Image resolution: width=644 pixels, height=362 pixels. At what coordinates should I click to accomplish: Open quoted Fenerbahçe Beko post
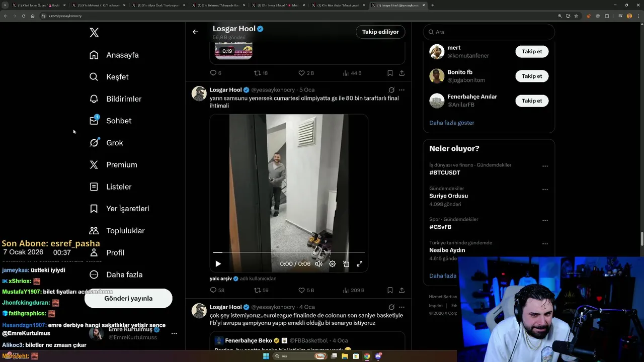pos(307,341)
